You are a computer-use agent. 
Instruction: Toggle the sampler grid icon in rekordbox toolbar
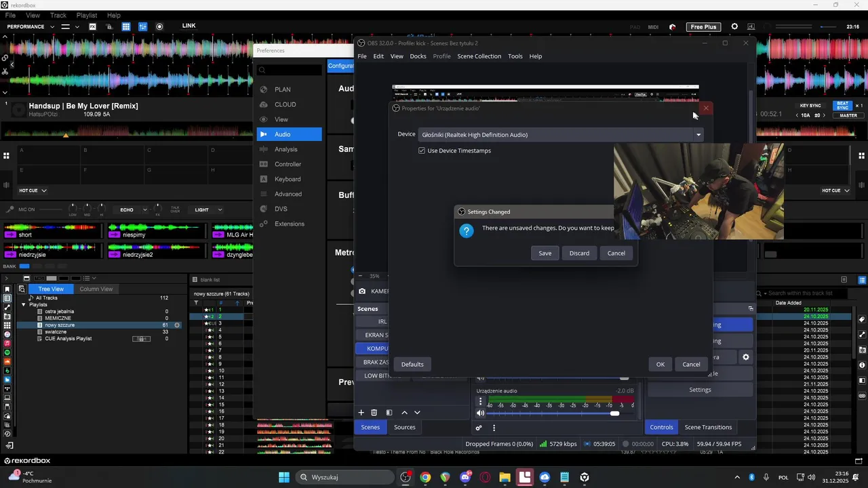tap(126, 26)
